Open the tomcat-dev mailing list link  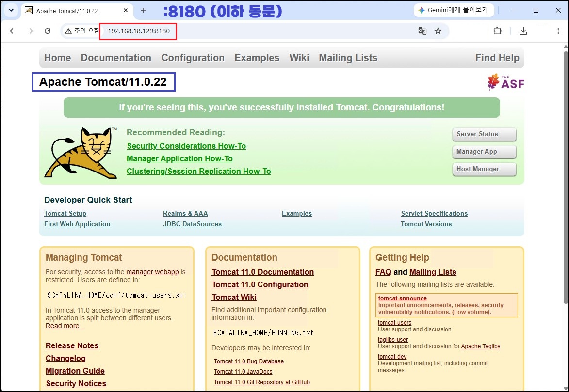(x=392, y=357)
